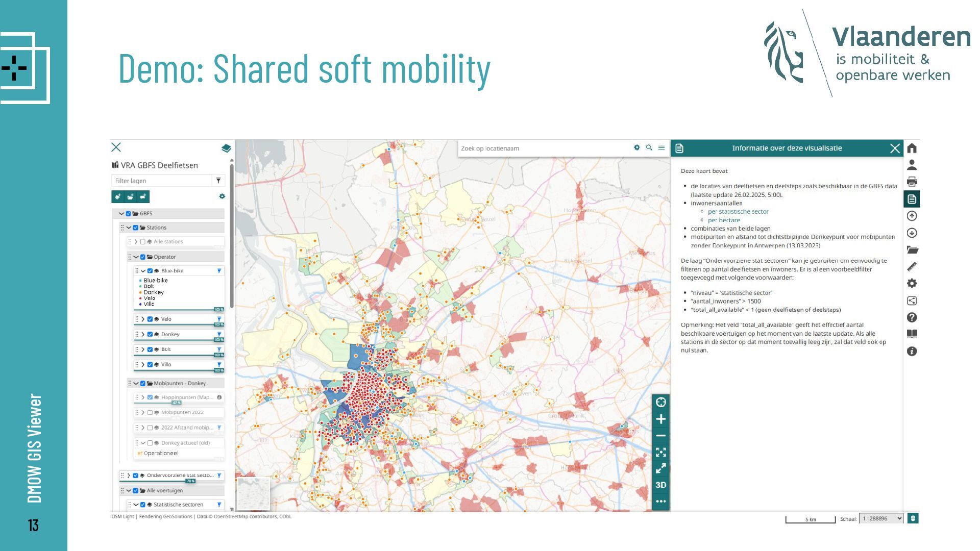Open filter on Blue-bike layer
Image resolution: width=980 pixels, height=551 pixels.
[x=219, y=271]
